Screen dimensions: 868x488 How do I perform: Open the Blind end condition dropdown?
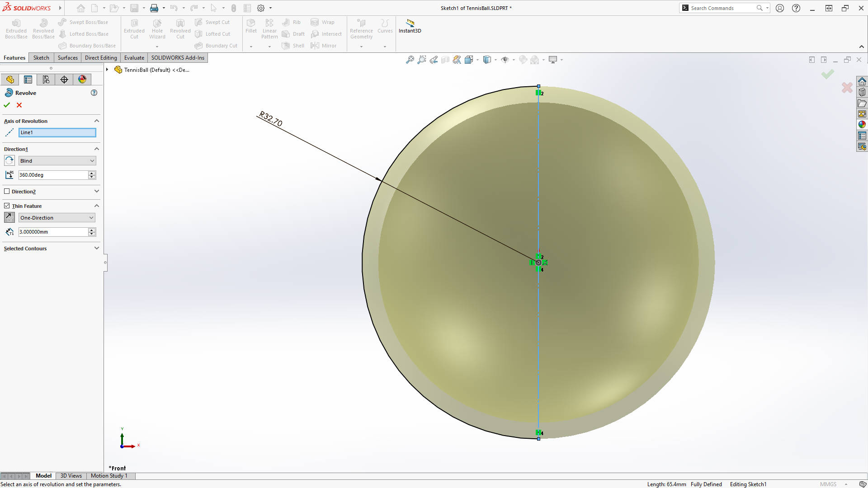[x=57, y=161]
